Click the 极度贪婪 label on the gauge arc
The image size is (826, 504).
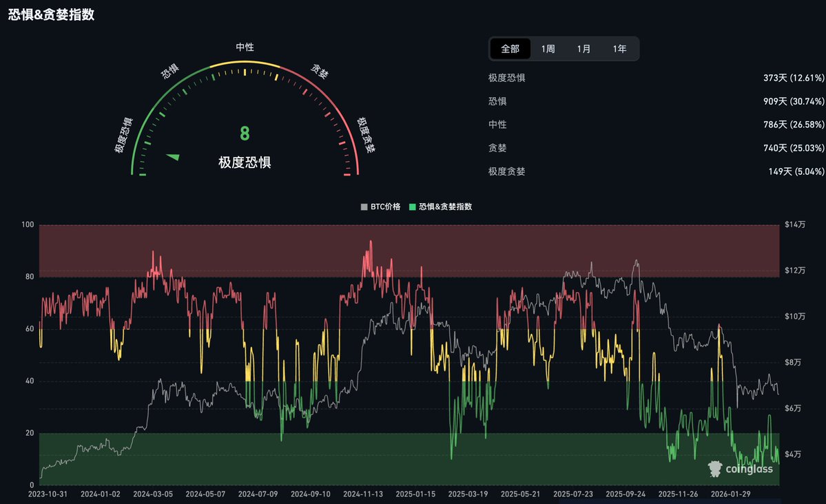[x=366, y=135]
